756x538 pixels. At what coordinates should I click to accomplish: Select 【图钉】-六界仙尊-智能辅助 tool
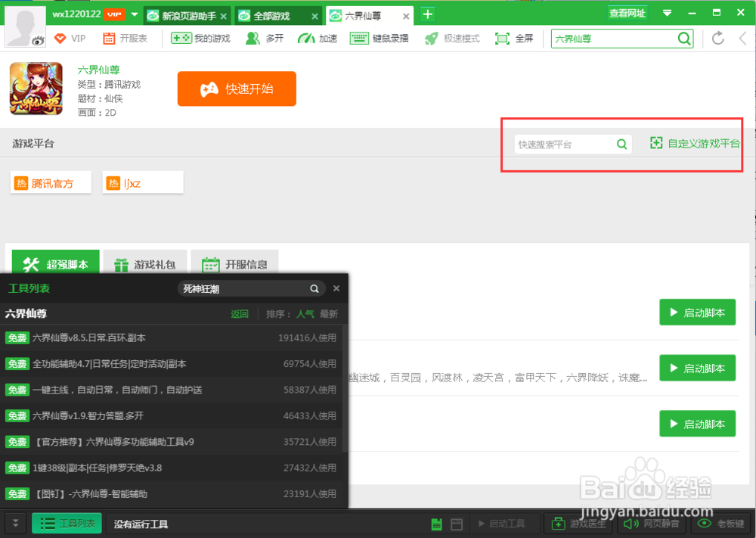click(171, 494)
